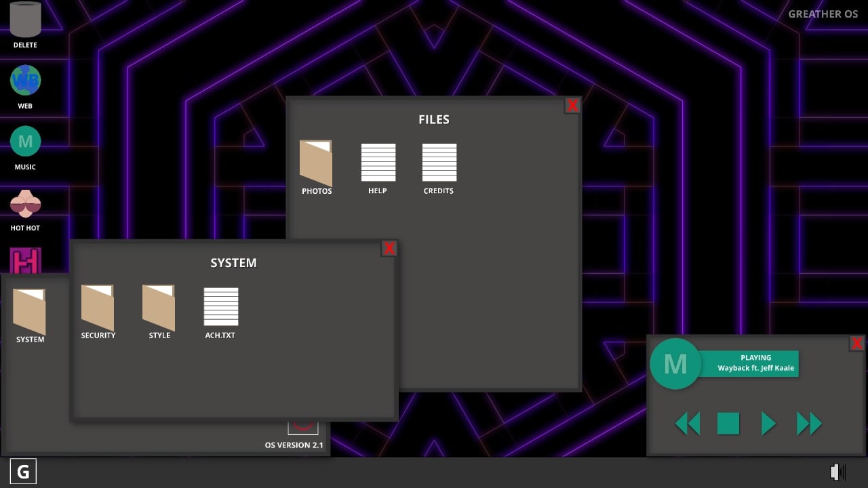
Task: Open the Music app desktop icon
Action: (x=25, y=142)
